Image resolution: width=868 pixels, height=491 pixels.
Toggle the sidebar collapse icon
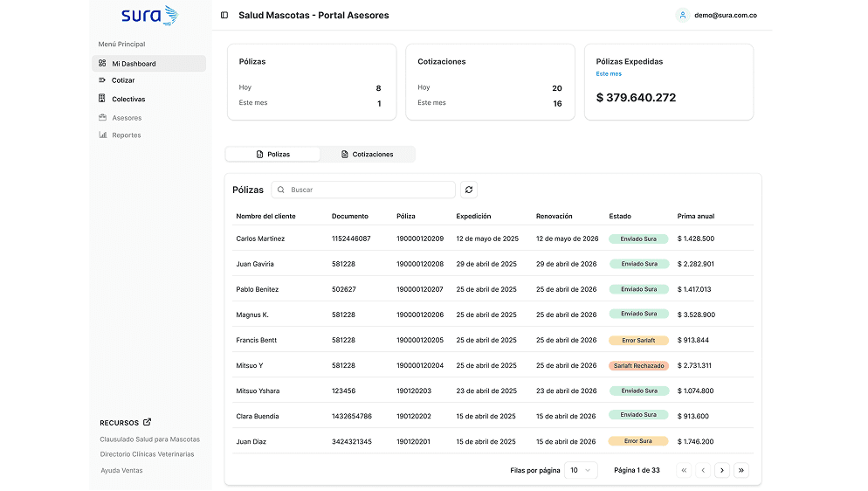(x=224, y=15)
